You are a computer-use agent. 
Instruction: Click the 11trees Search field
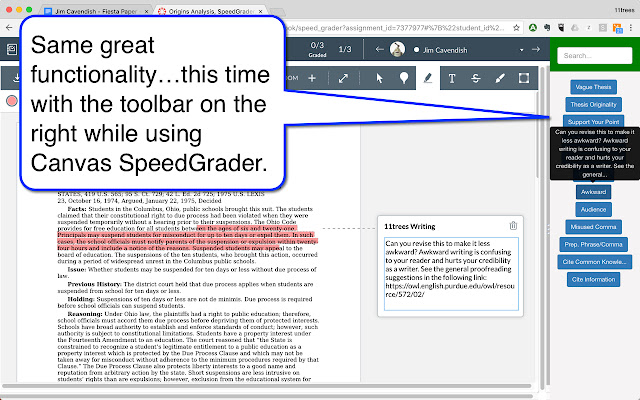tap(594, 55)
